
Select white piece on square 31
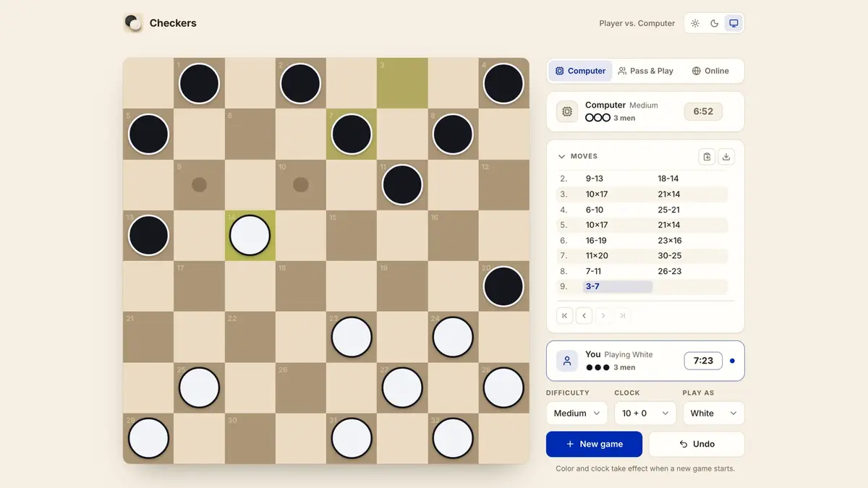(x=352, y=438)
